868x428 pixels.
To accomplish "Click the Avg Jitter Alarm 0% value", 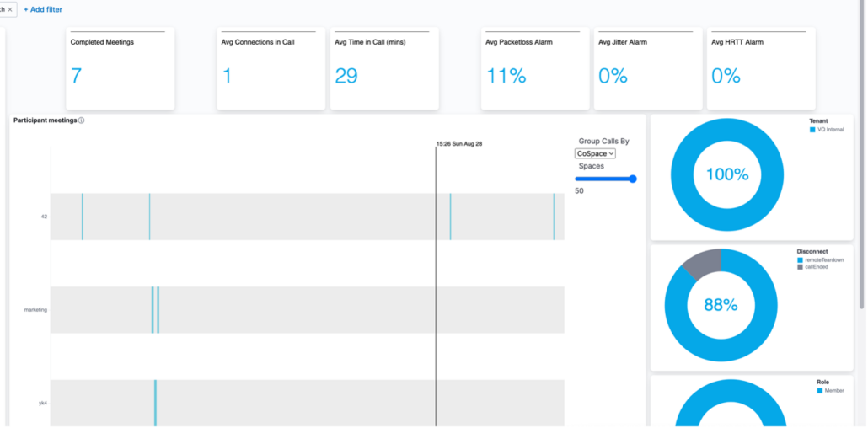I will pos(613,75).
